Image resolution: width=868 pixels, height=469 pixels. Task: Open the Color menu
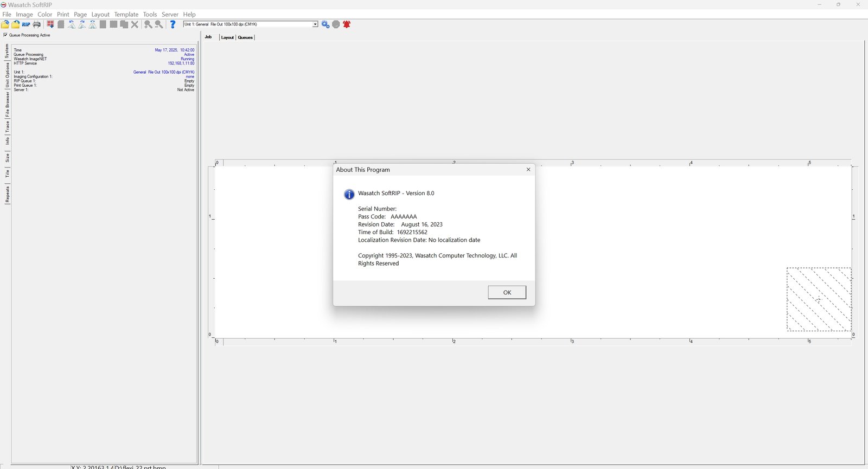pos(45,15)
